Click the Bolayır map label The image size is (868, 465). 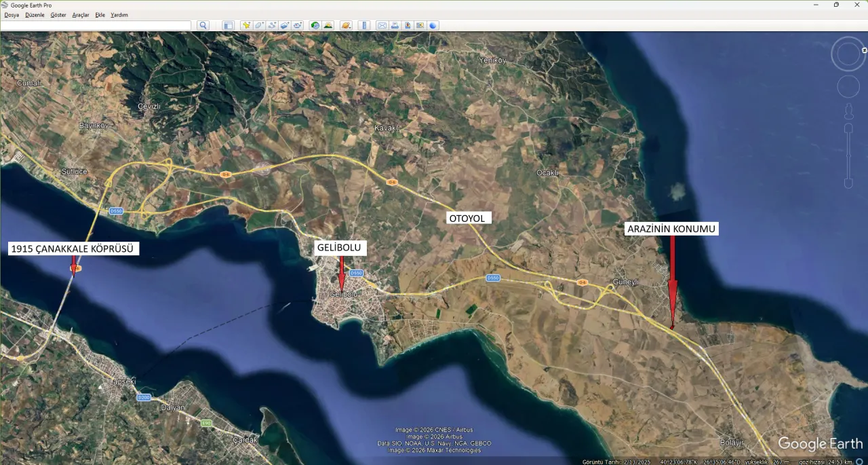coord(732,442)
